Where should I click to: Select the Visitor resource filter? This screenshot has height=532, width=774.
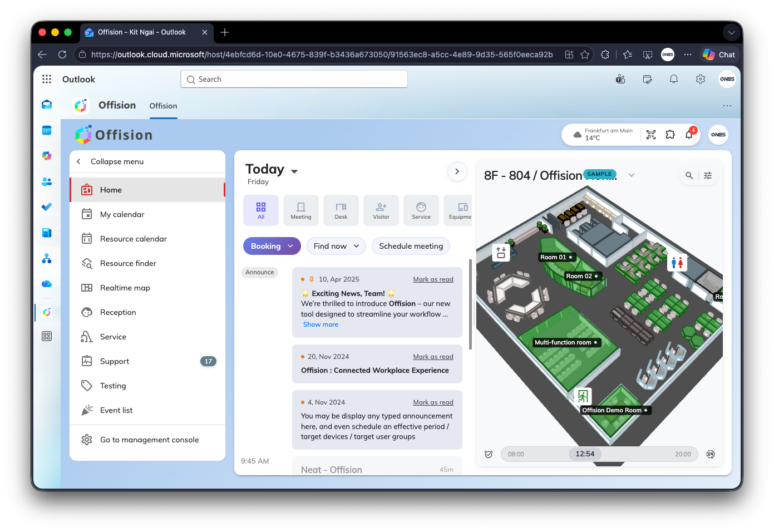coord(381,210)
